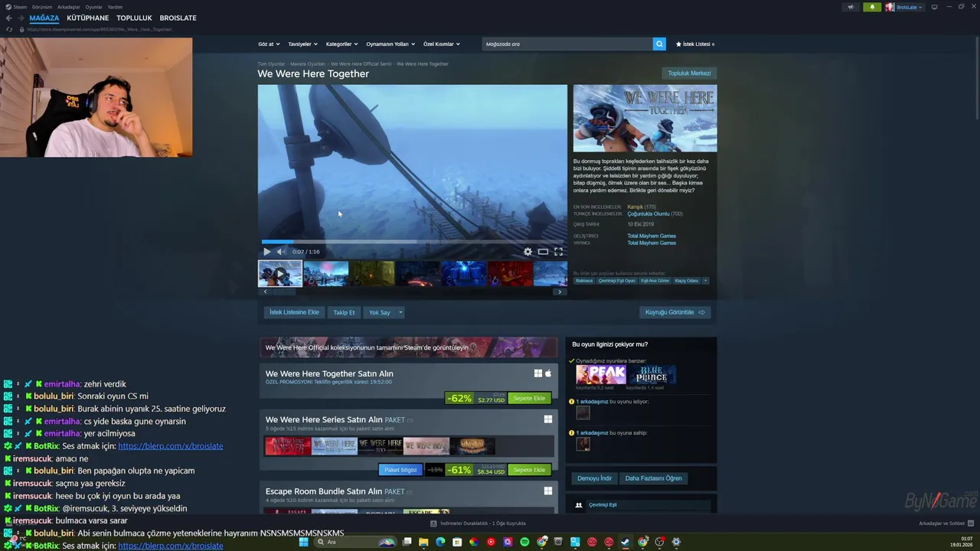The image size is (980, 551).
Task: Open the Topluluk Merkezi button
Action: click(x=689, y=73)
